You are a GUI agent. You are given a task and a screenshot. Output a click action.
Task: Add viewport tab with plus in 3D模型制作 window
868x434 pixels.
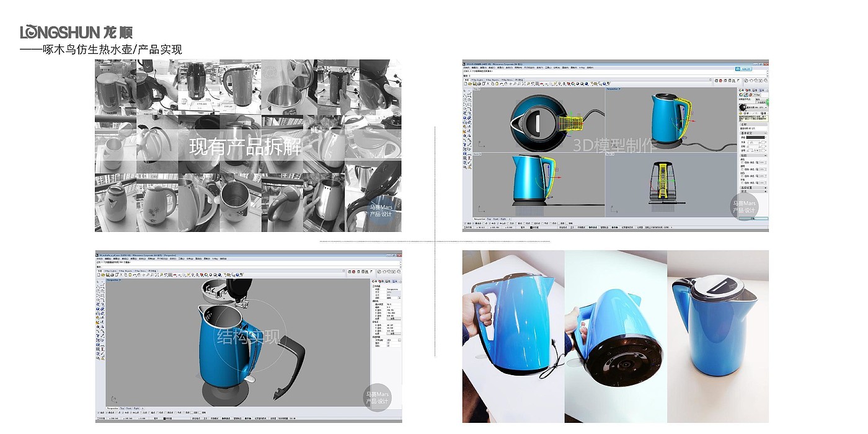[510, 219]
